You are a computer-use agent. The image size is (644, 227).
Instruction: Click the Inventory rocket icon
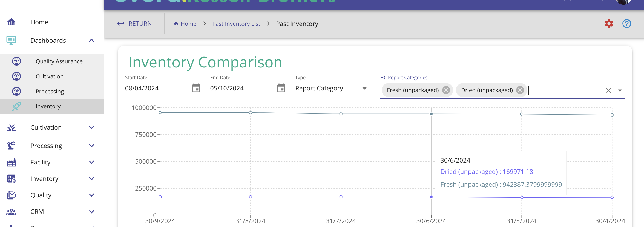click(16, 106)
